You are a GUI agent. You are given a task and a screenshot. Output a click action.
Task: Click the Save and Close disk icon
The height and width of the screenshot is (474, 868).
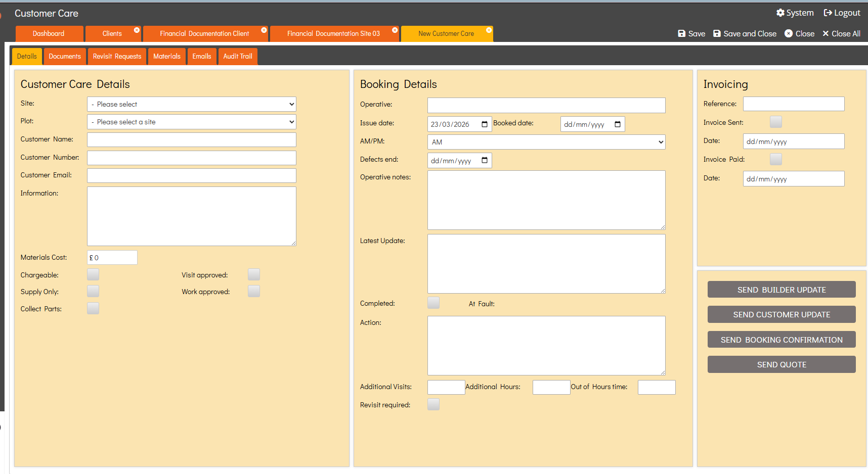(717, 33)
